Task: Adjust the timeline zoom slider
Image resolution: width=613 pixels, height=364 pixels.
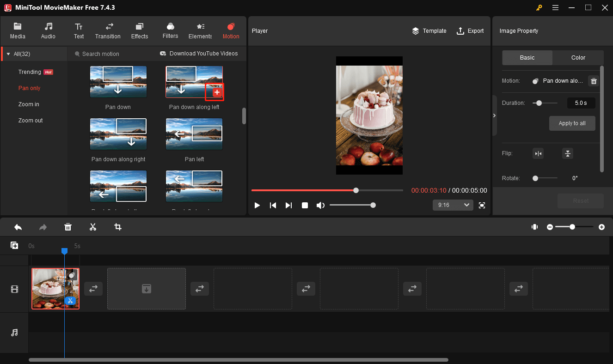Action: (575, 227)
